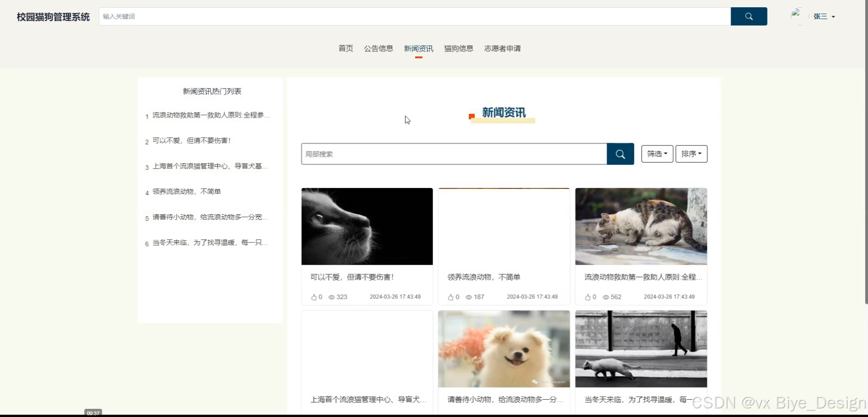Open the black-and-white cat profile thumbnail
Image resolution: width=868 pixels, height=417 pixels.
[x=367, y=226]
